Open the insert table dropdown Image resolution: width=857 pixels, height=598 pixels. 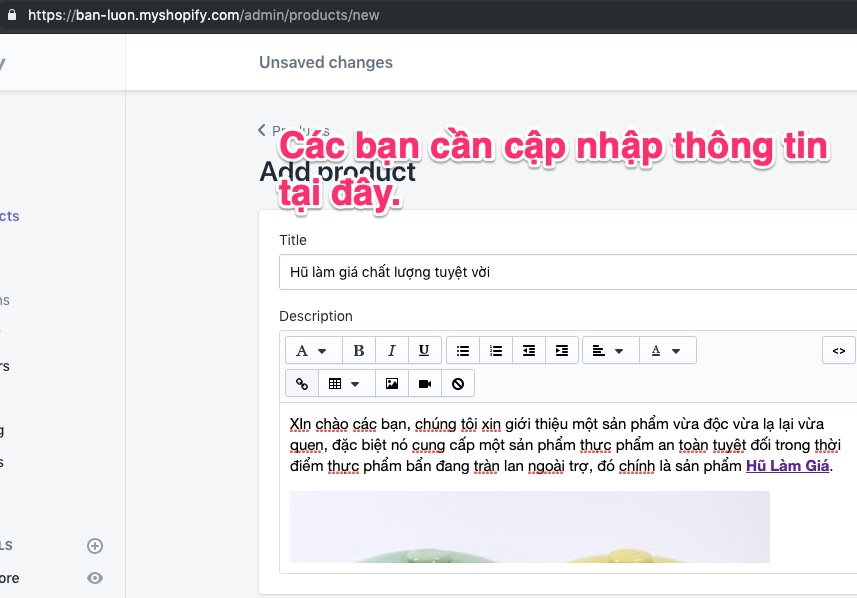click(x=344, y=383)
